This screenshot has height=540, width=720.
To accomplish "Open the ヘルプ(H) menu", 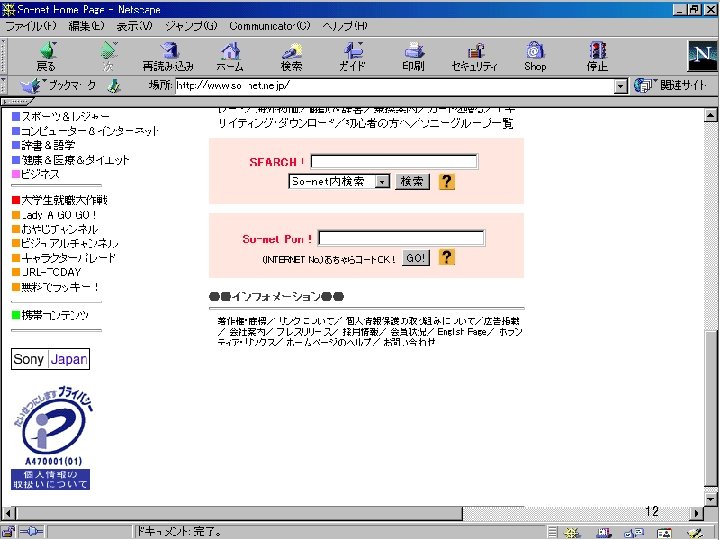I will (x=345, y=26).
